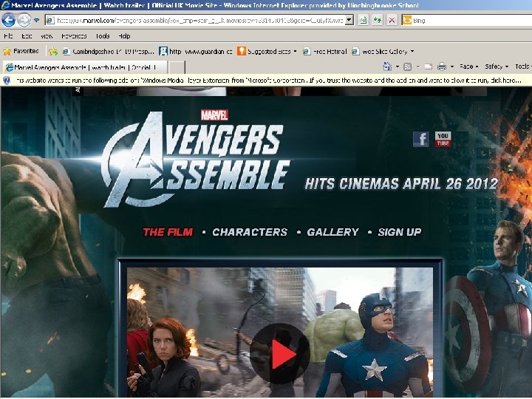
Task: Open the Safety command bar menu
Action: pyautogui.click(x=497, y=66)
